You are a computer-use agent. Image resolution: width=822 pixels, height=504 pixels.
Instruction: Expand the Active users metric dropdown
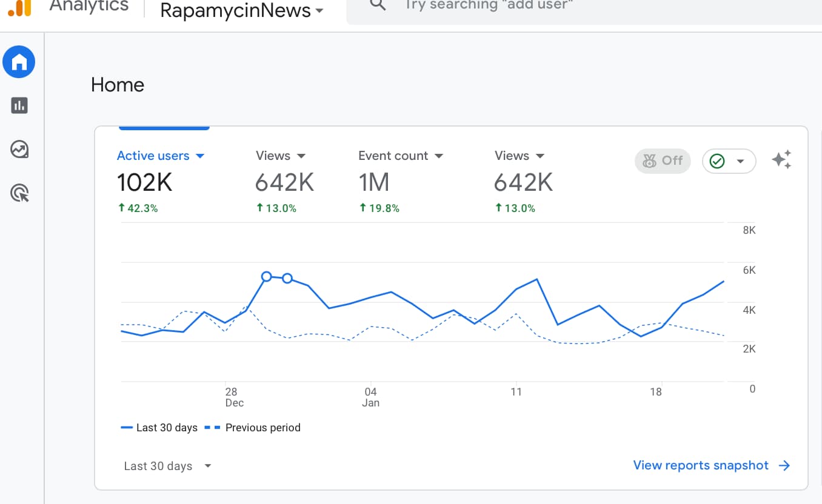[200, 156]
